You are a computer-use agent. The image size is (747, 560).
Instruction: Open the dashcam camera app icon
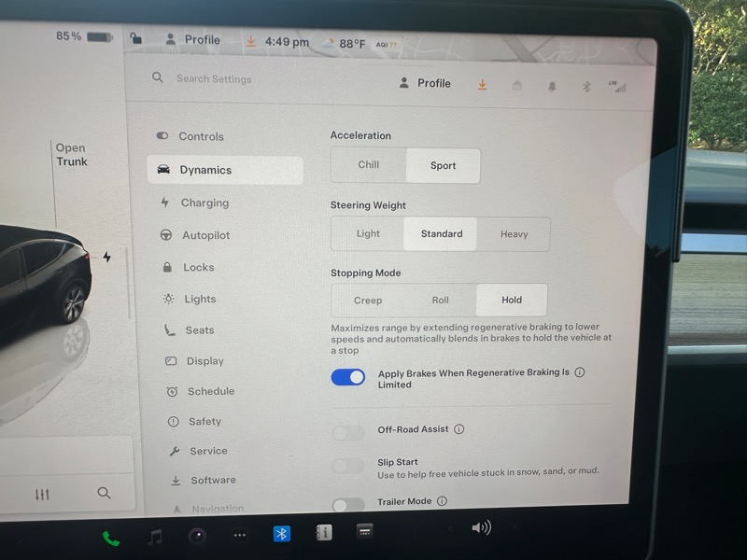tap(197, 536)
